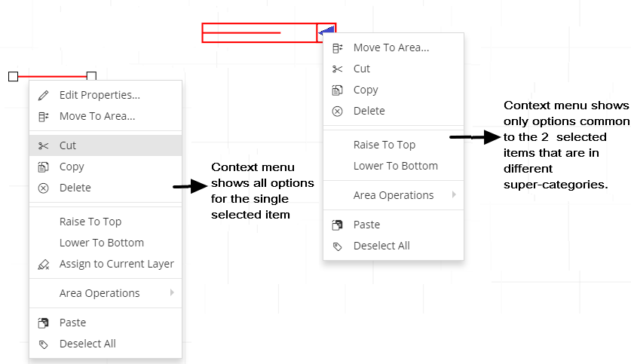Click the scissors icon in right context menu
Screen dimensions: 631x364
point(337,69)
